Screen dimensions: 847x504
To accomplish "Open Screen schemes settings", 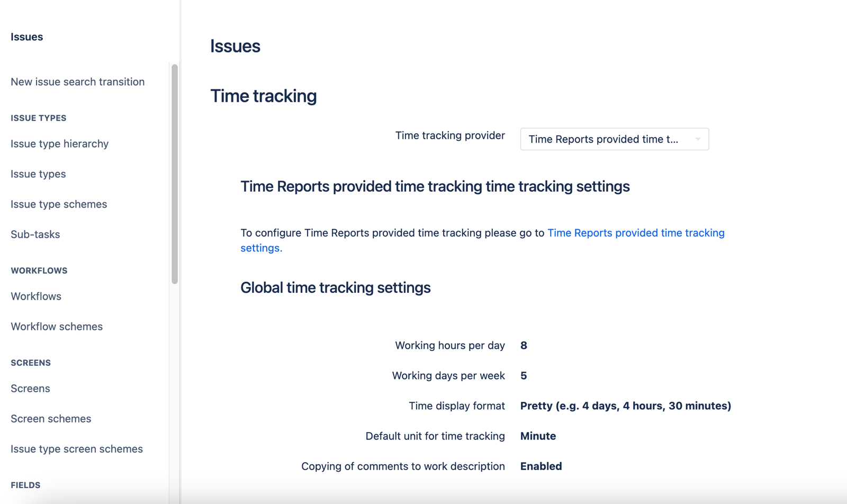I will coord(50,418).
